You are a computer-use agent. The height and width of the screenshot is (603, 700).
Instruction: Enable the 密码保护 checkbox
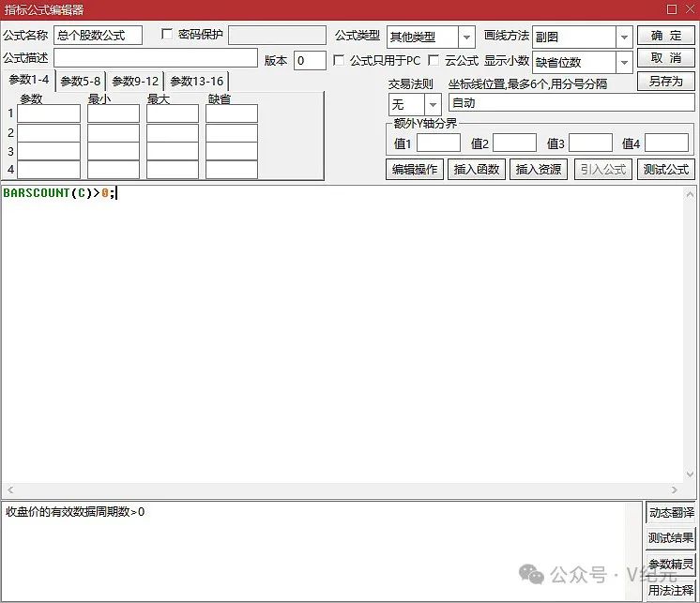167,34
